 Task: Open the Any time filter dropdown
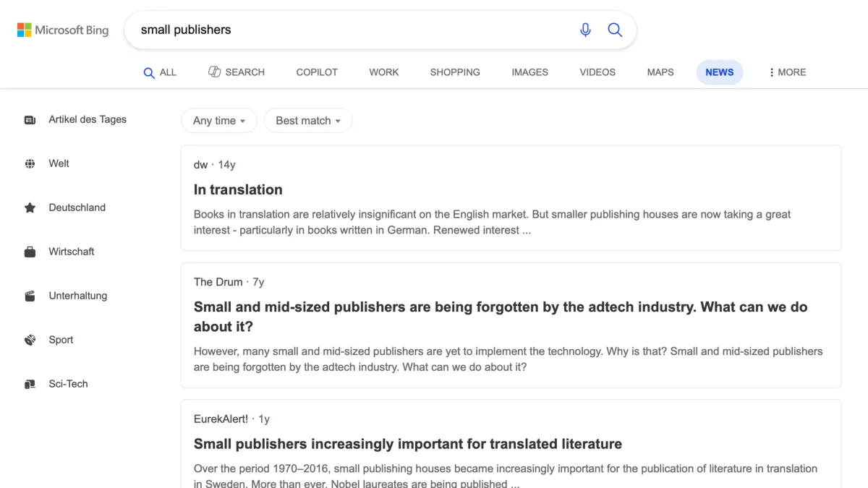tap(218, 120)
